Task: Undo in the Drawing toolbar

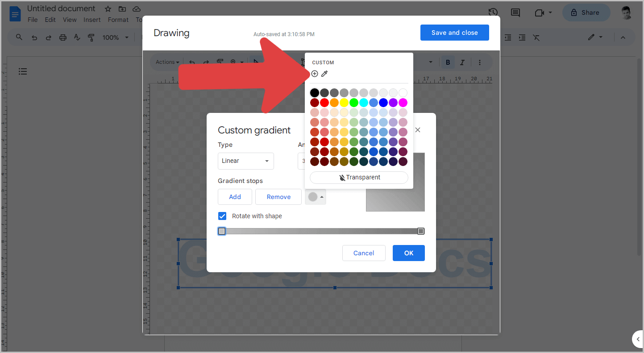Action: (x=192, y=62)
